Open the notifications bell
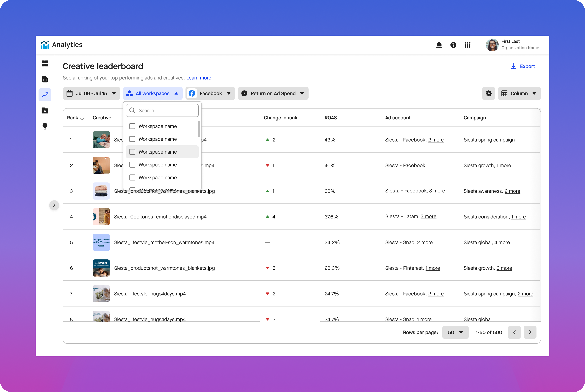The width and height of the screenshot is (585, 392). [439, 45]
